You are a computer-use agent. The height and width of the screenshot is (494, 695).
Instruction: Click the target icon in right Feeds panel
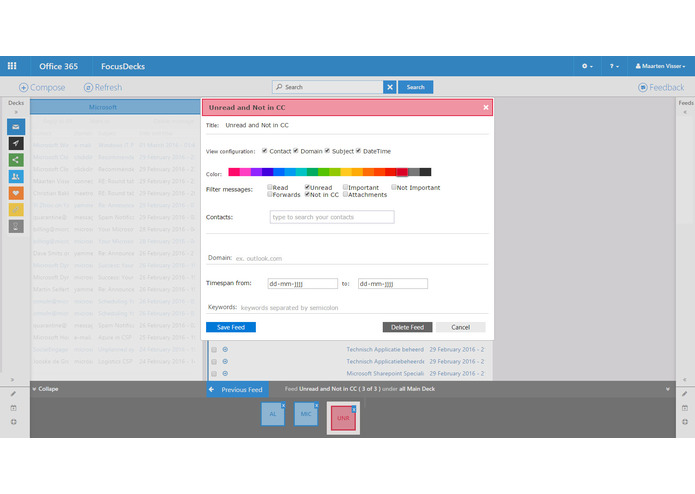pos(685,422)
